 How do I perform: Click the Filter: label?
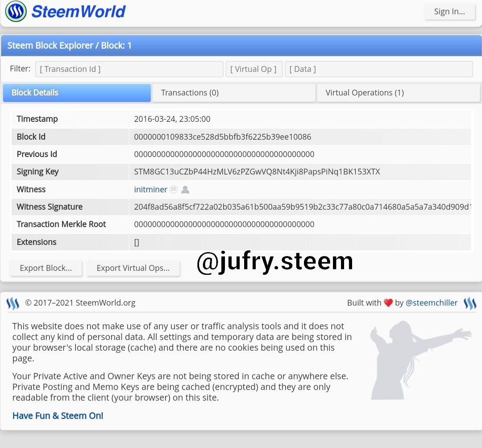[20, 69]
